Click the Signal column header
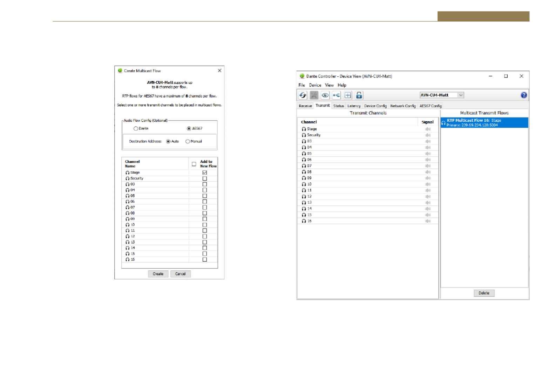 428,122
